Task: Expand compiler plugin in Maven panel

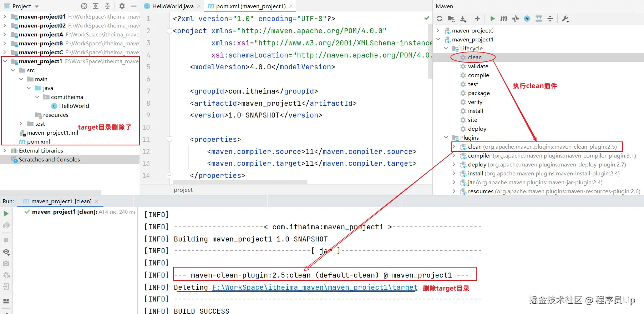Action: (454, 155)
